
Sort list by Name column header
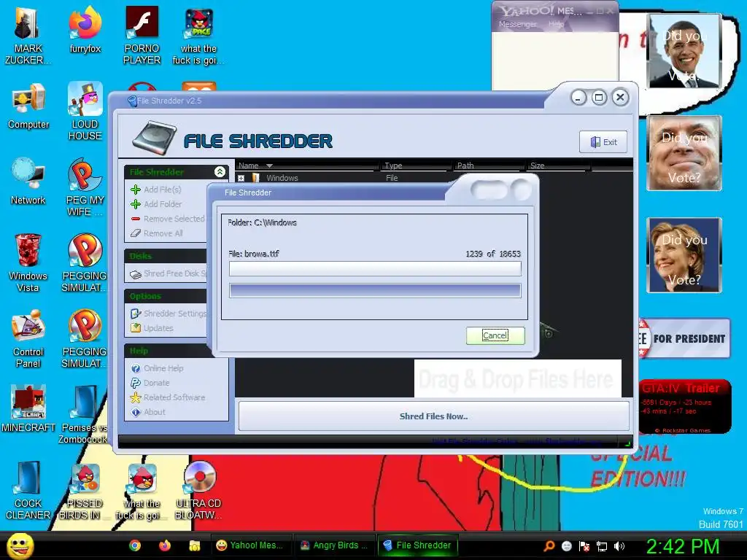pyautogui.click(x=307, y=166)
